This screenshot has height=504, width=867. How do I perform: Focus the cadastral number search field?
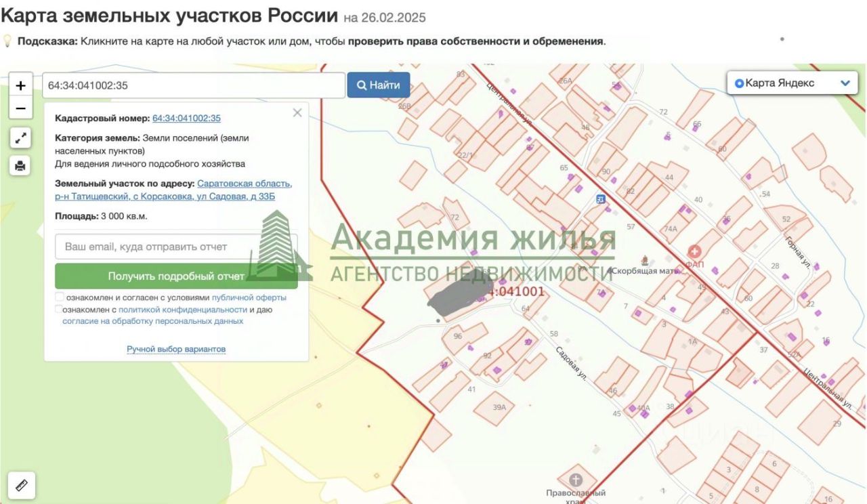point(194,85)
